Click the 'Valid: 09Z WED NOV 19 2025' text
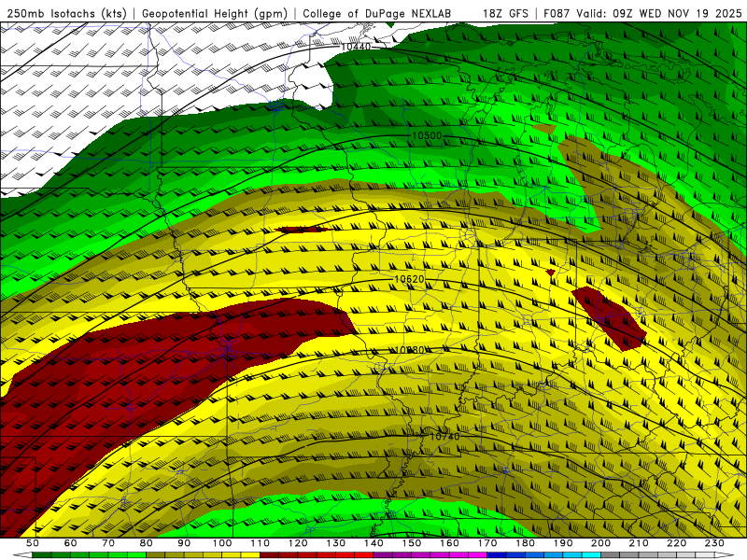747x560 pixels. 659,14
